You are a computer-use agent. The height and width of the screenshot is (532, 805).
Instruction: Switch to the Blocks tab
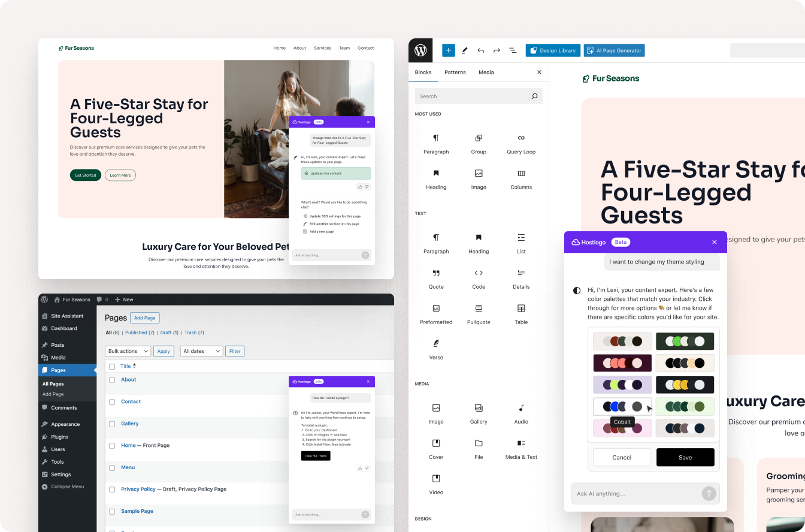[423, 72]
